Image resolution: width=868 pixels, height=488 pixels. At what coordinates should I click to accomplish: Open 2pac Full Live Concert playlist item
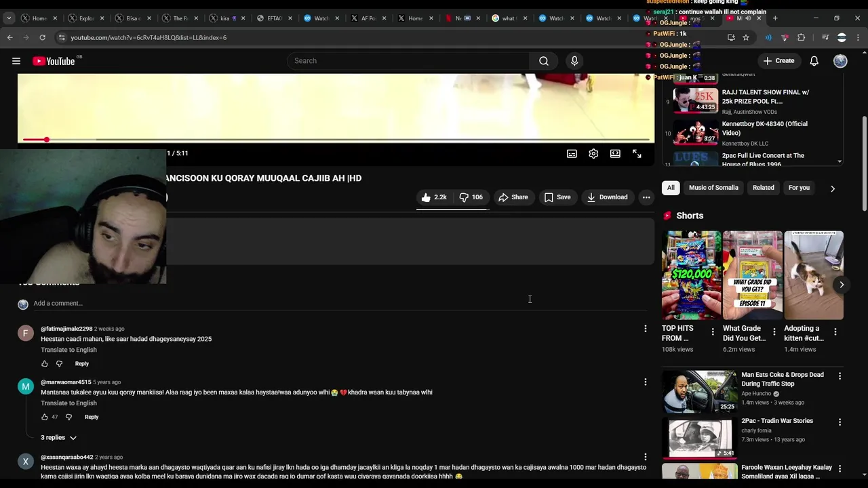(x=752, y=159)
